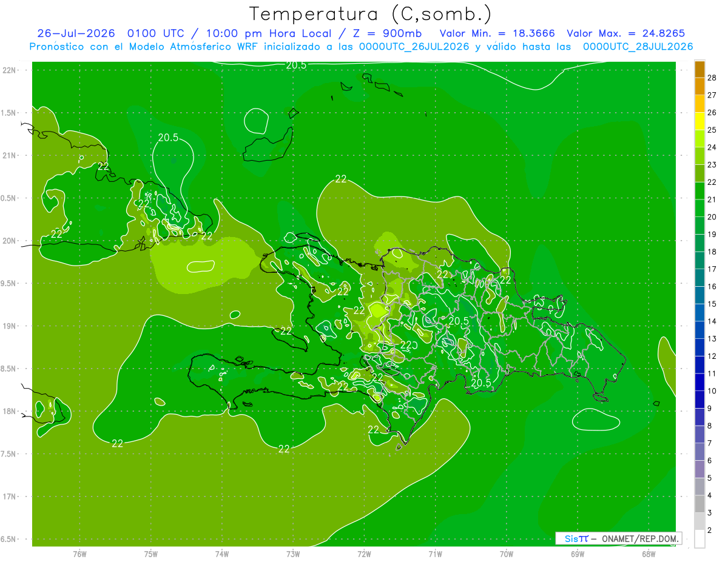The width and height of the screenshot is (728, 562).
Task: Click the white bottom swatch below 2
Action: tap(699, 539)
